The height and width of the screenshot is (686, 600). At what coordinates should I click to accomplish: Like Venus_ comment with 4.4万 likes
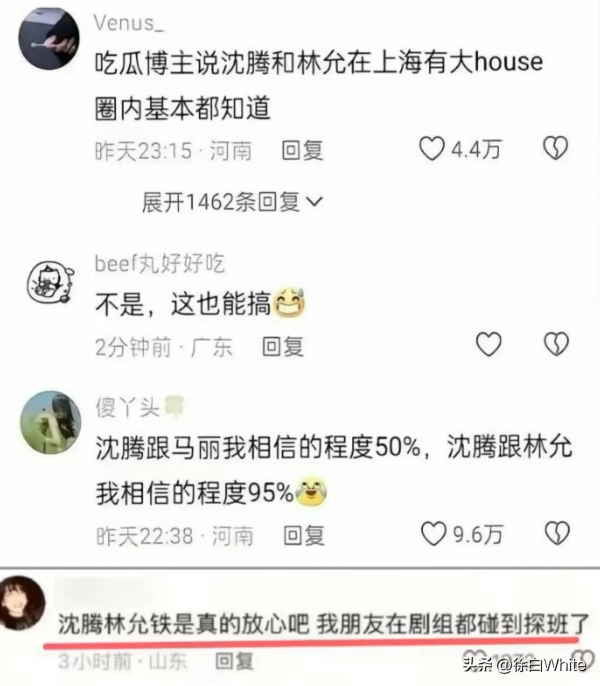[432, 149]
